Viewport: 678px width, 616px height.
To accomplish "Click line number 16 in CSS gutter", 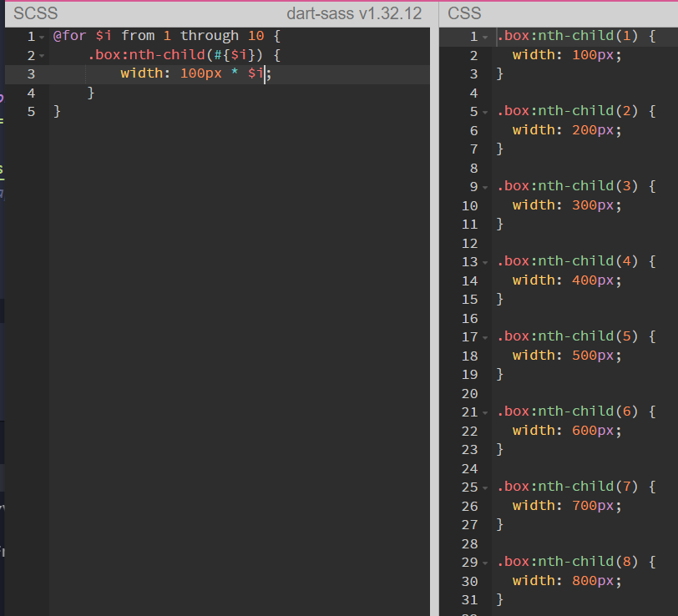I will (469, 319).
